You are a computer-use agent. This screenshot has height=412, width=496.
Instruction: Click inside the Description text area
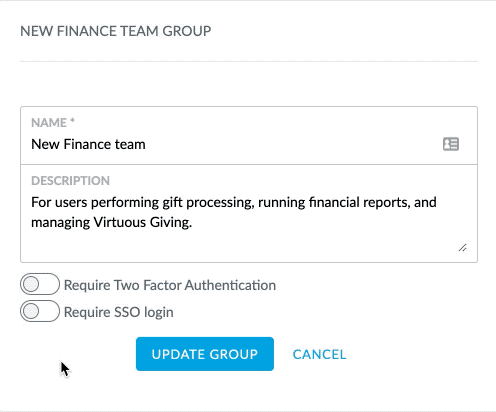(x=249, y=213)
